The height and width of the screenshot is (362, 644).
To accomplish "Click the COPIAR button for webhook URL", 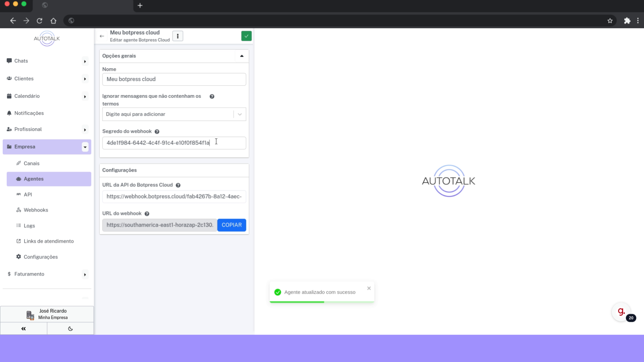I will (x=232, y=225).
